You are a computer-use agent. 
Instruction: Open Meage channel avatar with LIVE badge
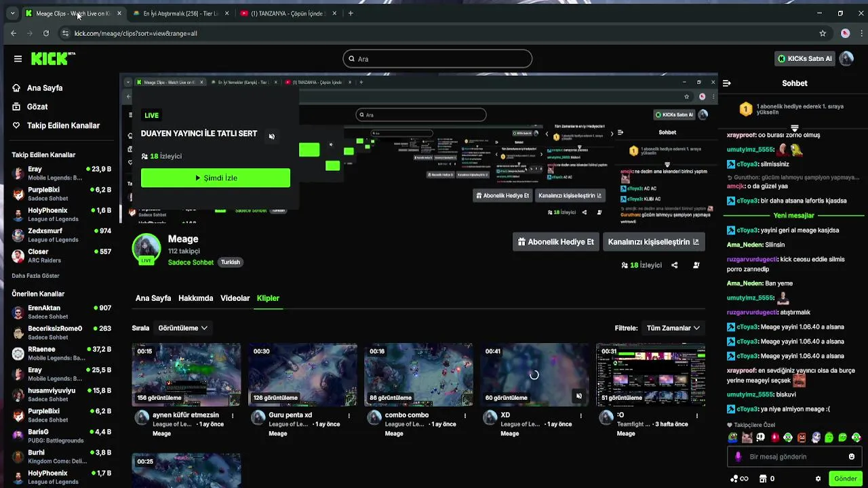point(146,249)
